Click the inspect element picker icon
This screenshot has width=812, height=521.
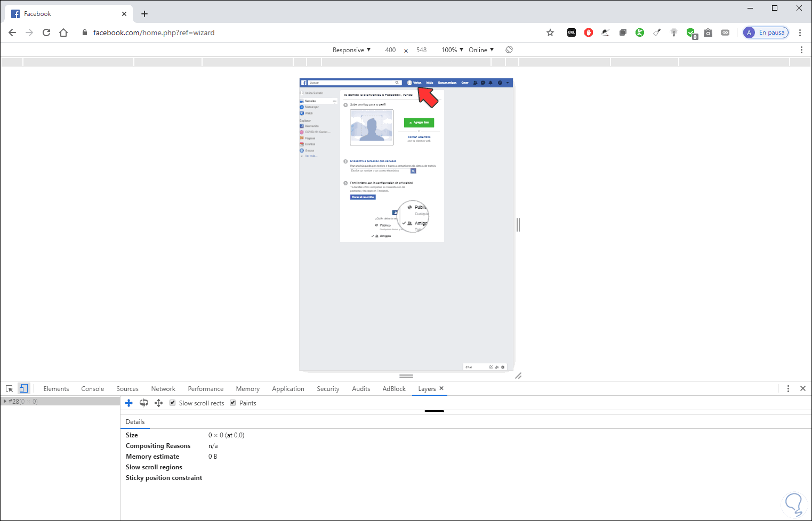point(10,389)
